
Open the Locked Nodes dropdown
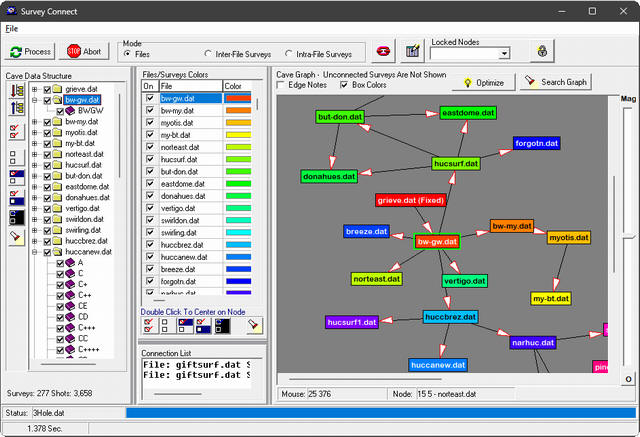click(x=504, y=53)
